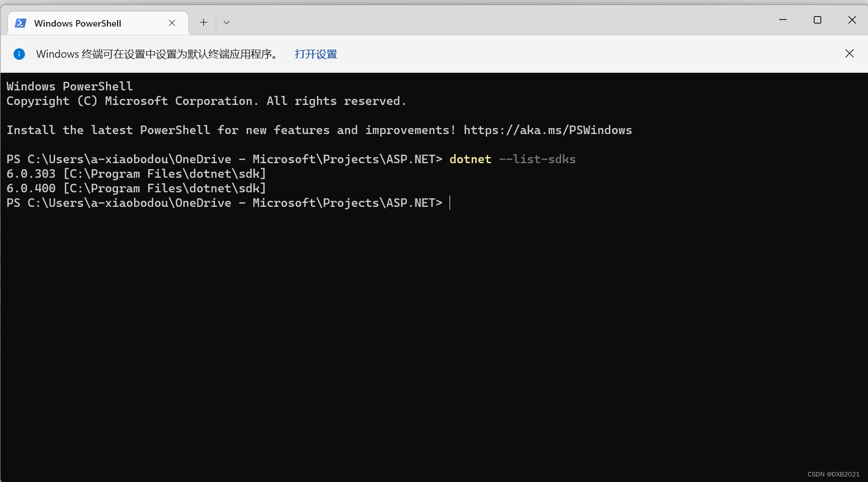Open a new terminal tab

[x=203, y=23]
